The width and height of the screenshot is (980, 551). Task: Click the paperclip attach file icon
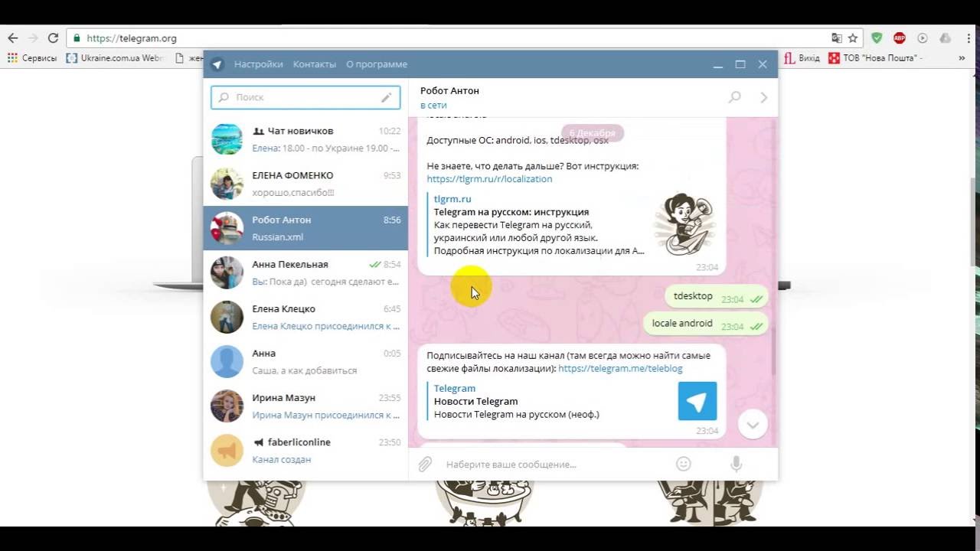425,464
